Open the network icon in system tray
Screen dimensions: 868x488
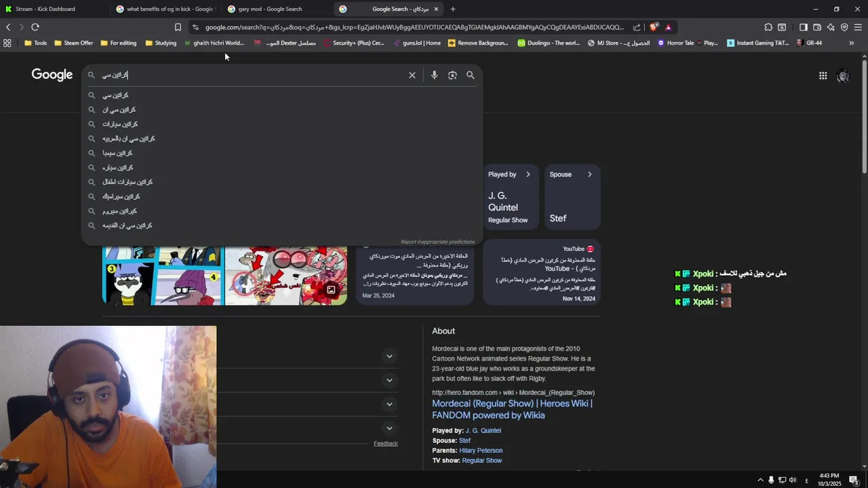(x=782, y=480)
